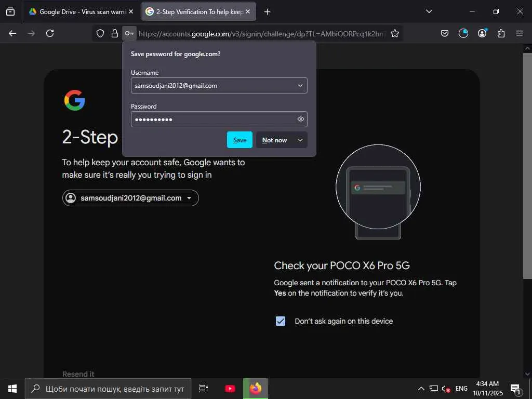The width and height of the screenshot is (532, 399).
Task: Open Extensions puzzle icon
Action: click(501, 33)
